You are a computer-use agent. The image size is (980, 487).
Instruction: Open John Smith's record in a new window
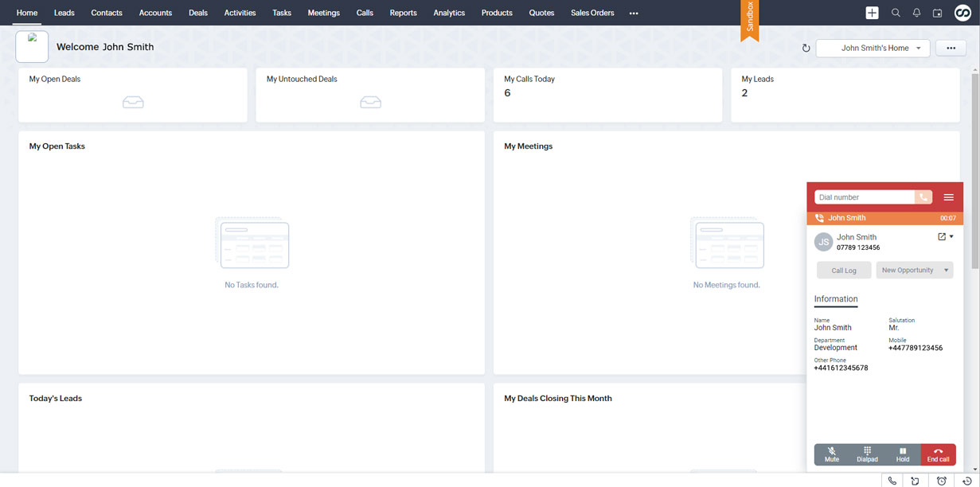pyautogui.click(x=942, y=237)
